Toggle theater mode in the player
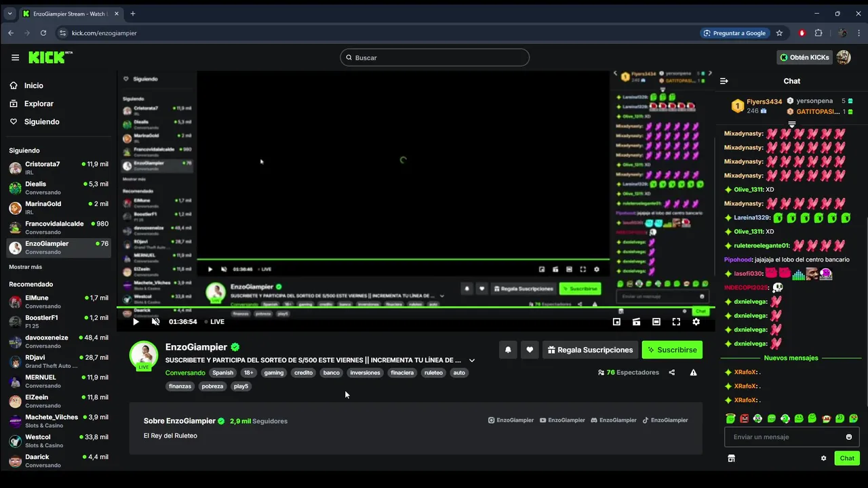The height and width of the screenshot is (488, 868). 656,322
